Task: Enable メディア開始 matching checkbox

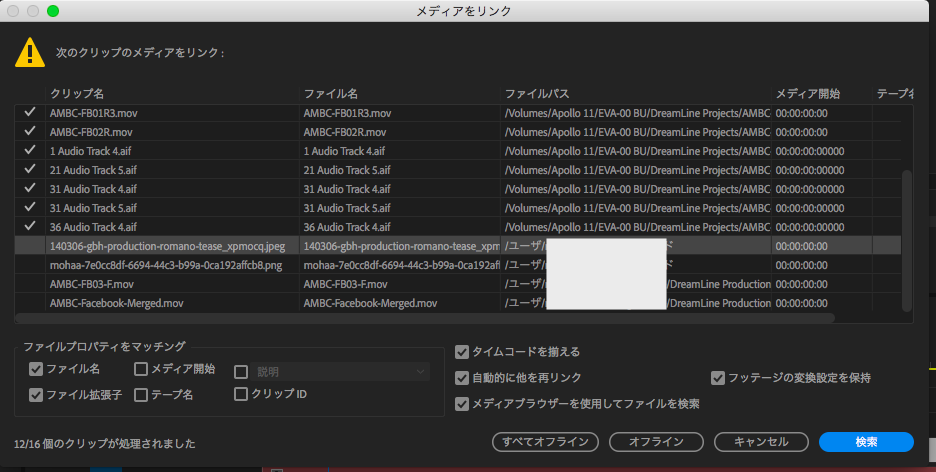Action: click(141, 369)
